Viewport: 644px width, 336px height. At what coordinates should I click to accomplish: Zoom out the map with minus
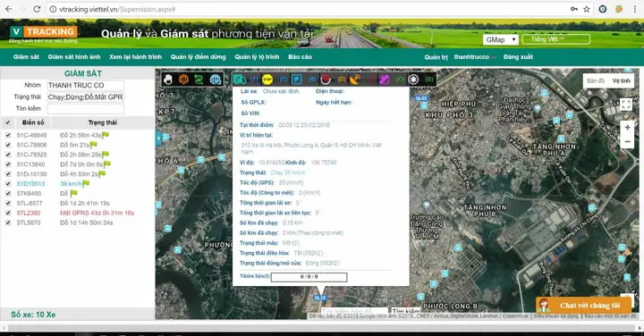pos(627,142)
